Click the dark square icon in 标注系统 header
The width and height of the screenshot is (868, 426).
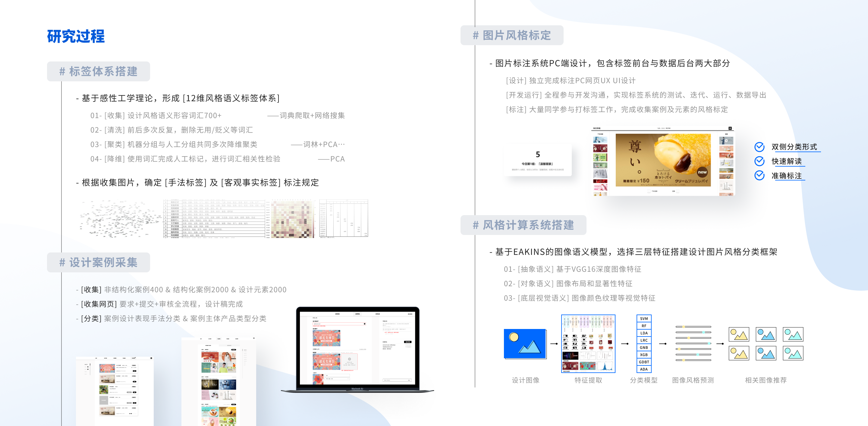click(x=730, y=128)
